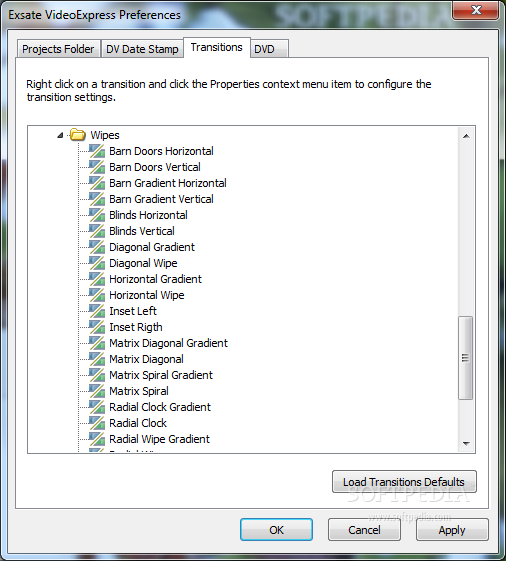The height and width of the screenshot is (561, 506).
Task: Open the DV Date Stamp tab
Action: pyautogui.click(x=142, y=49)
